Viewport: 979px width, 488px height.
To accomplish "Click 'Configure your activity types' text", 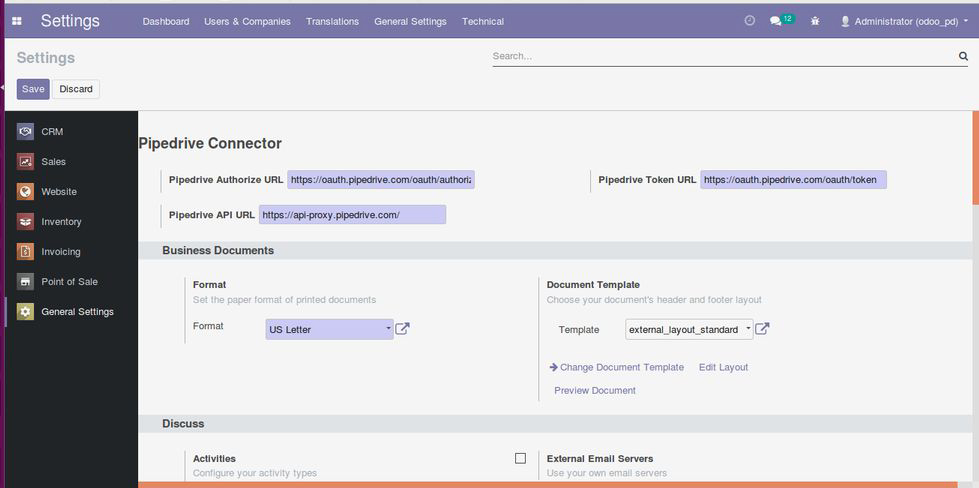I will (255, 473).
